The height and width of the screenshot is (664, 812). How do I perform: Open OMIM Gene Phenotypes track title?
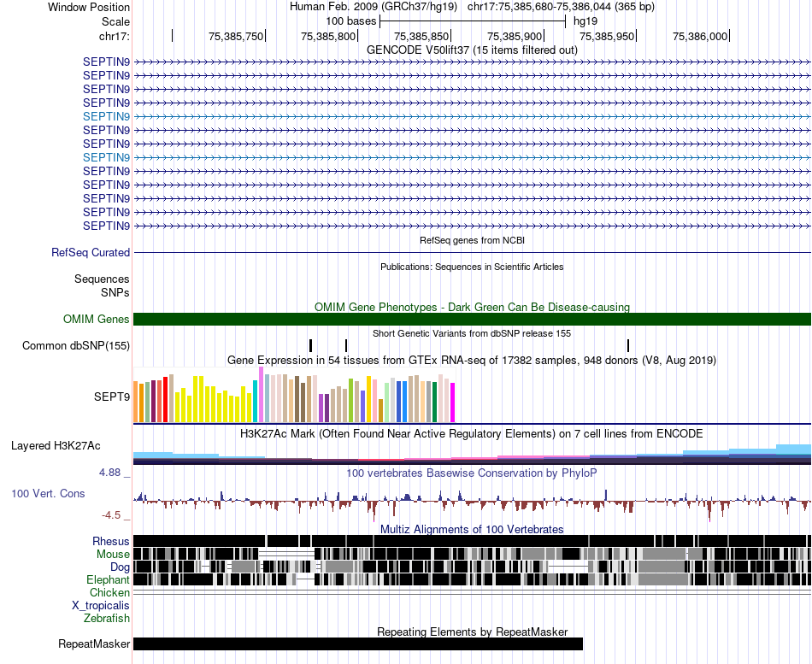[472, 307]
